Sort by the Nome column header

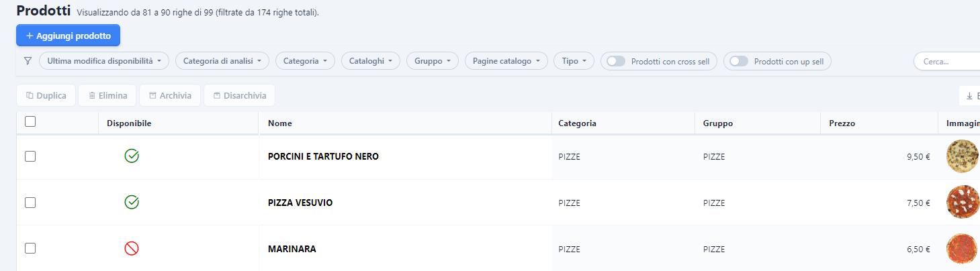[x=279, y=123]
